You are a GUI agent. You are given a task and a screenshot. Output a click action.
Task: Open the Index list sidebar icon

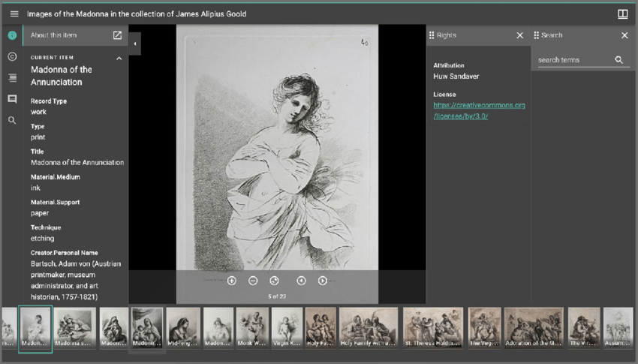click(x=12, y=78)
